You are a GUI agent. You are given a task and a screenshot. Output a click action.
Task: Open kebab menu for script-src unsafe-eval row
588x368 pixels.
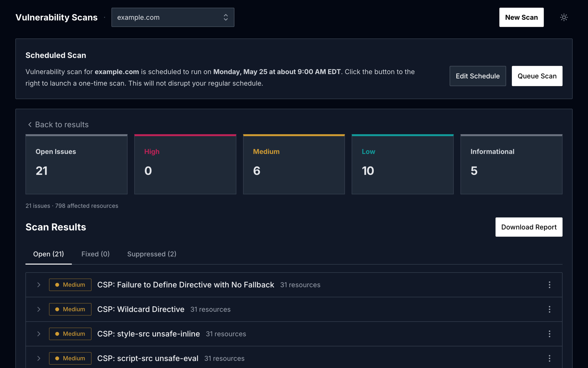(549, 358)
